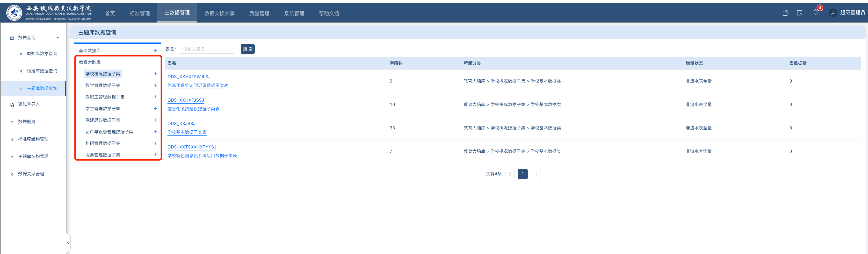
Task: Select the 学生管理数据子集 tree item
Action: tap(102, 108)
